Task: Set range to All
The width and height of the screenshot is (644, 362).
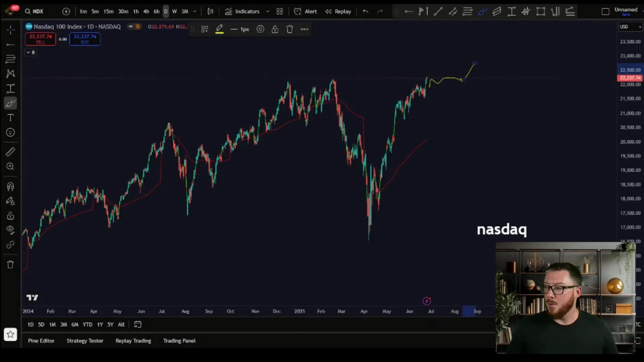Action: [x=121, y=324]
